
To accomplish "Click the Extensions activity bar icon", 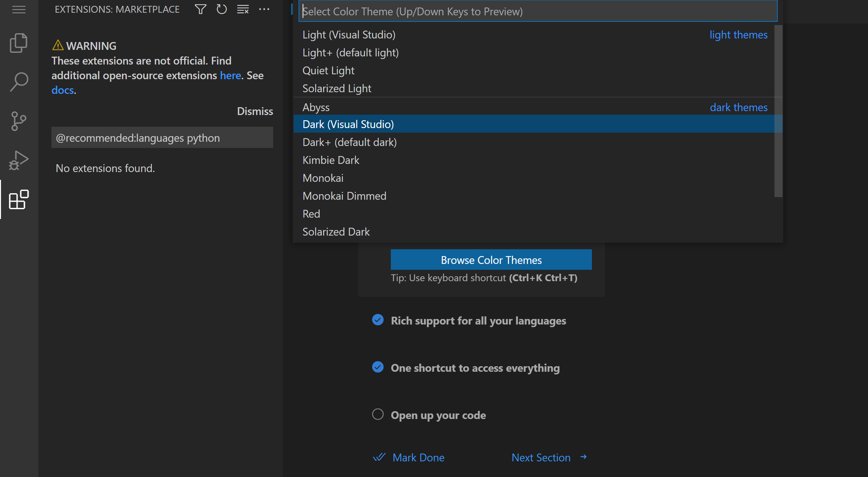I will pyautogui.click(x=19, y=199).
